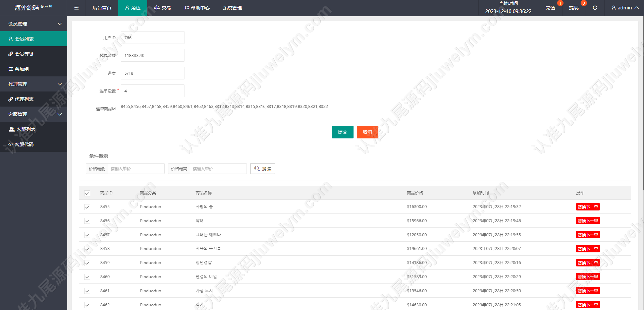Screen dimensions: 644x310
Task: Click 替换下一单 for product 8458
Action: (588, 249)
